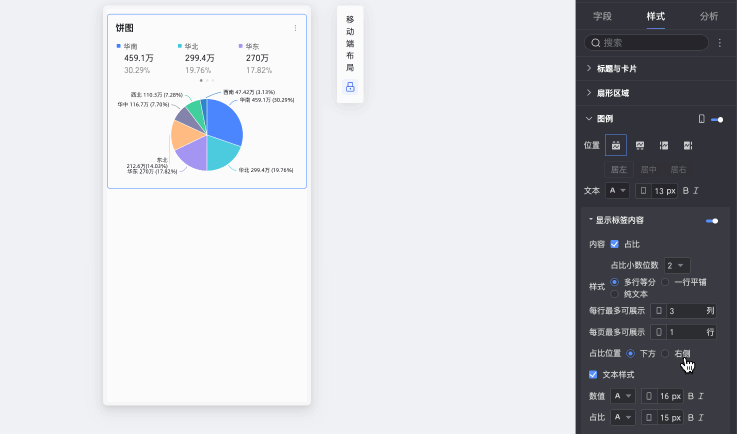Open 占比 text color dropdown
Image resolution: width=737 pixels, height=434 pixels.
(x=622, y=418)
